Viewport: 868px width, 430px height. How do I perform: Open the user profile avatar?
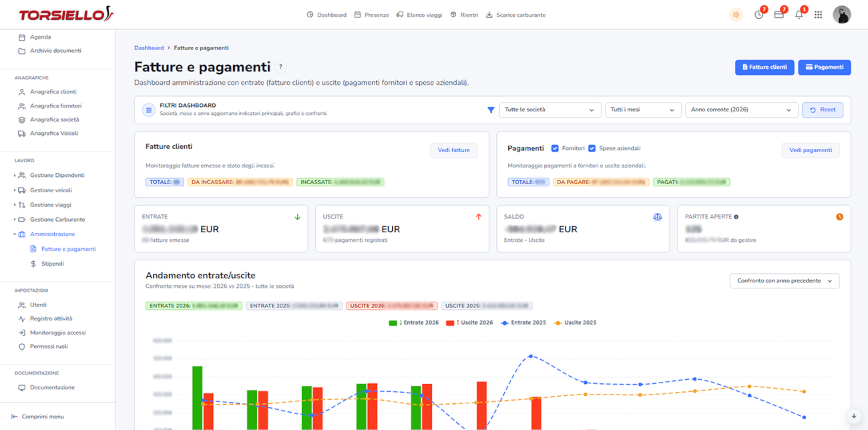click(842, 15)
